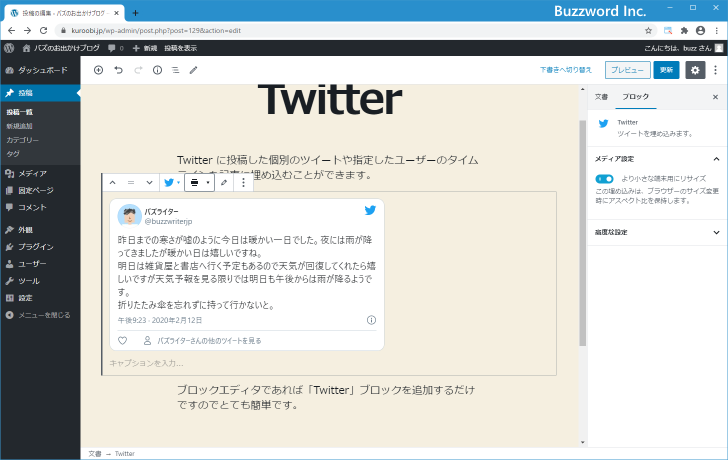Screen dimensions: 728x460
Task: Select the pencil tools icon in top toolbar
Action: [x=194, y=70]
